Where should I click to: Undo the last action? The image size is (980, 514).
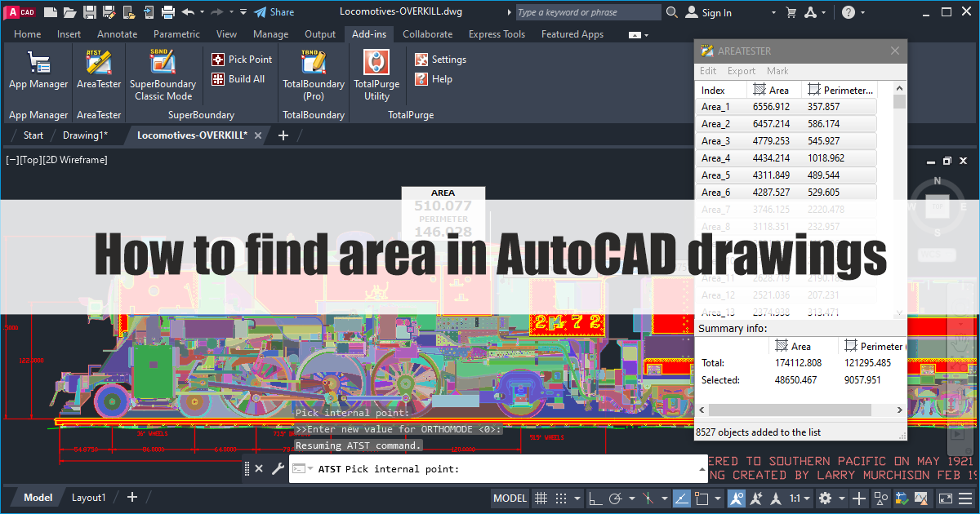[189, 12]
